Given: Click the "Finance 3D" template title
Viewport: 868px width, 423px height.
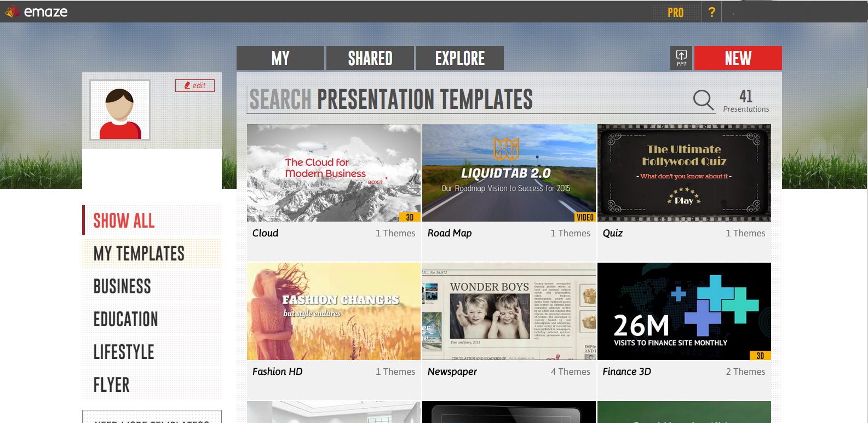Looking at the screenshot, I should [x=627, y=372].
